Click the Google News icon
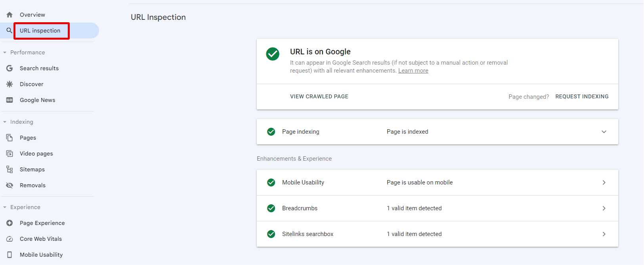This screenshot has height=265, width=644. 10,100
